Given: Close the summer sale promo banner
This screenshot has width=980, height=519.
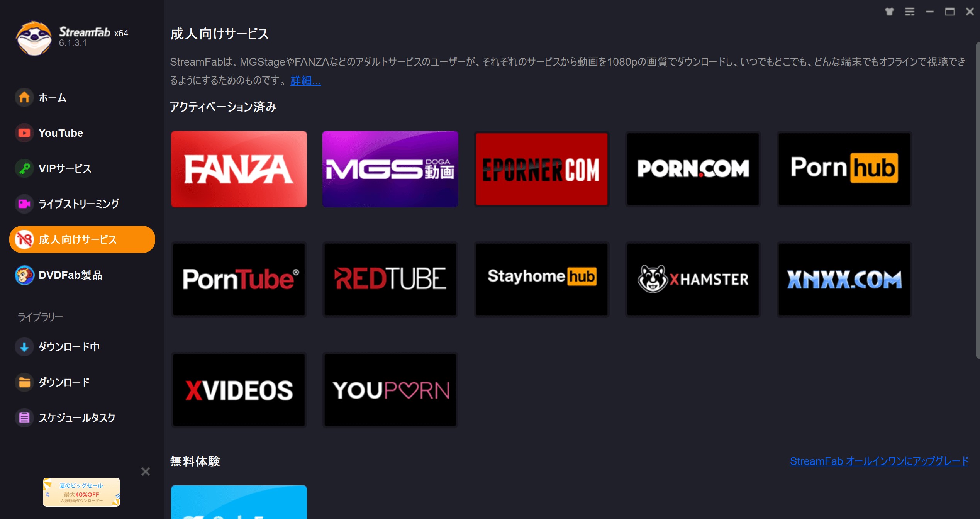Looking at the screenshot, I should point(146,472).
